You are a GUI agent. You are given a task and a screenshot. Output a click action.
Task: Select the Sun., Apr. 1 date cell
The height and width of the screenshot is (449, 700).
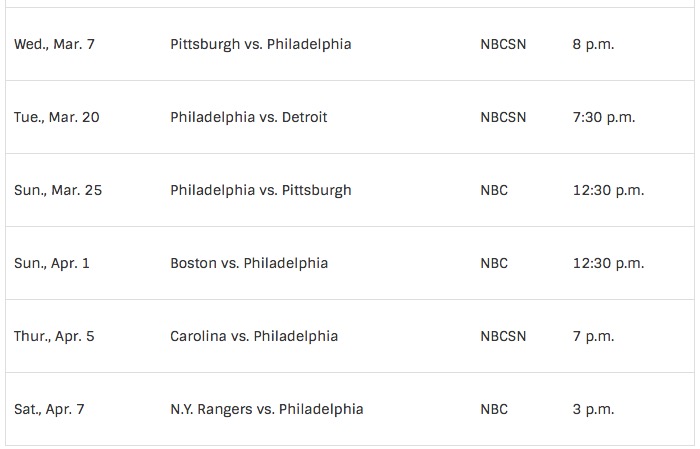point(52,263)
